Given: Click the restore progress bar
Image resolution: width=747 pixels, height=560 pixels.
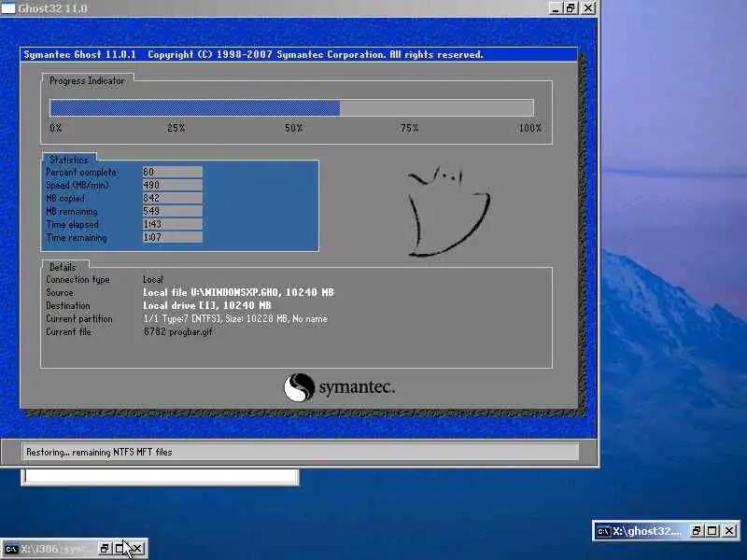Looking at the screenshot, I should point(291,108).
